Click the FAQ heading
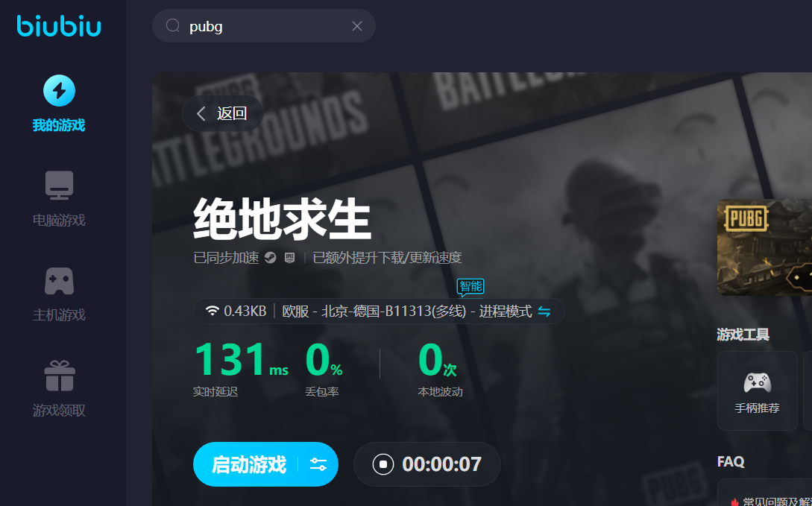Image resolution: width=812 pixels, height=506 pixels. tap(731, 461)
